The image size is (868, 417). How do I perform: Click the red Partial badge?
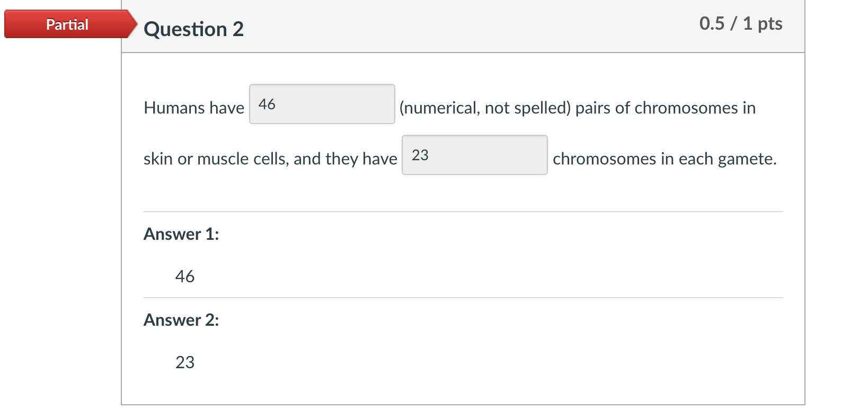[x=68, y=24]
